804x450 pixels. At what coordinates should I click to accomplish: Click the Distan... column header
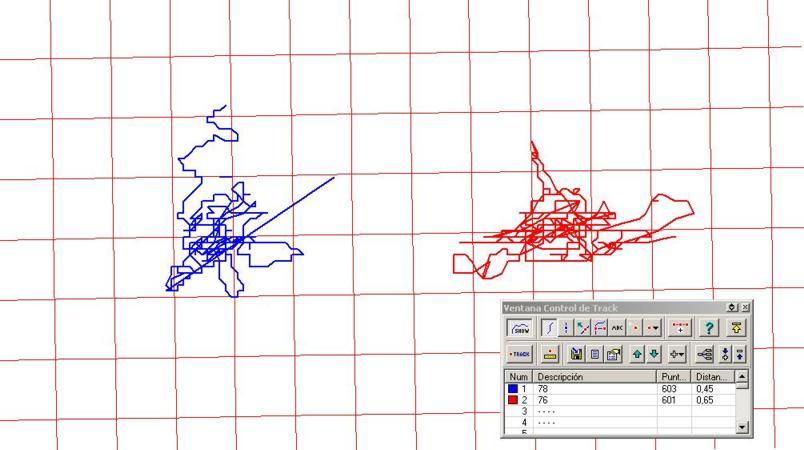(x=713, y=377)
